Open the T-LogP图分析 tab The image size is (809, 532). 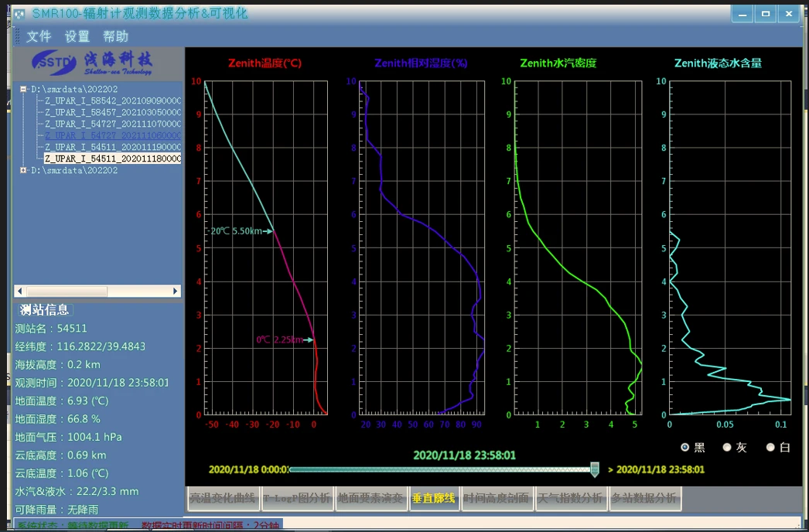[296, 499]
